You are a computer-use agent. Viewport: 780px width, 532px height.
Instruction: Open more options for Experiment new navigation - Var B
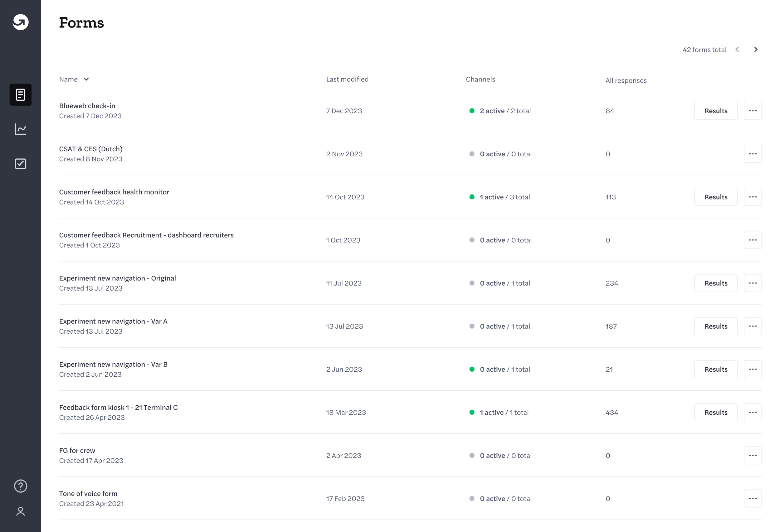click(753, 369)
